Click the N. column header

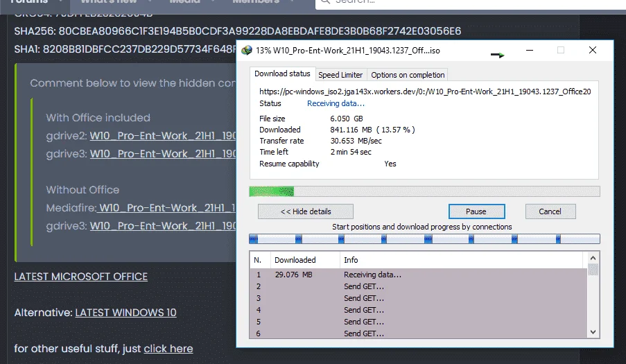[x=260, y=260]
